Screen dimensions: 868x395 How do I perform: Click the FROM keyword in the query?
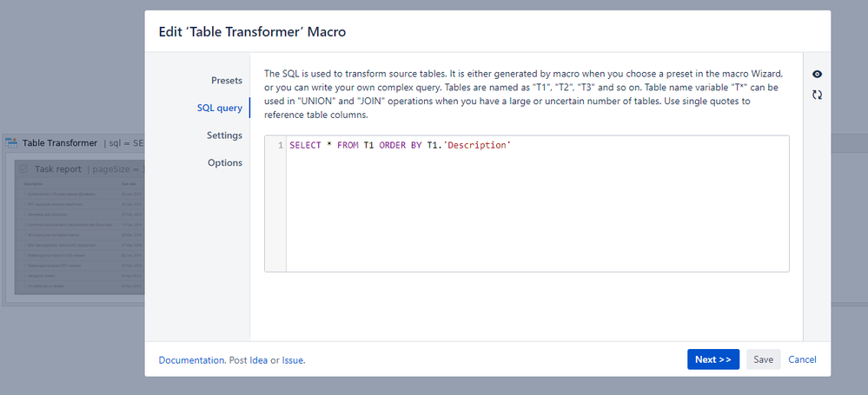pos(348,146)
